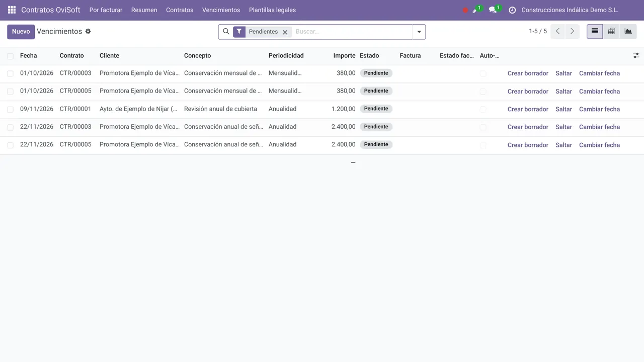Crear borrador for 22/11/2026 CTR/00003
The width and height of the screenshot is (644, 362).
pos(528,127)
